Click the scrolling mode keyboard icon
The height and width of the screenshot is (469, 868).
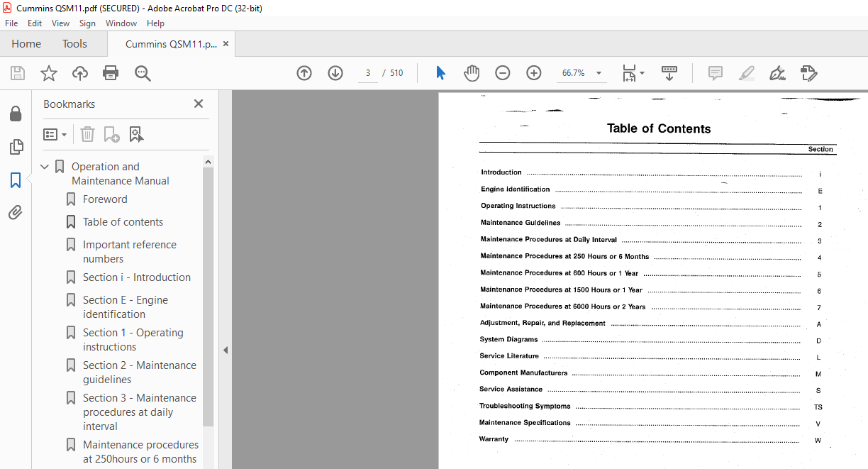(669, 73)
